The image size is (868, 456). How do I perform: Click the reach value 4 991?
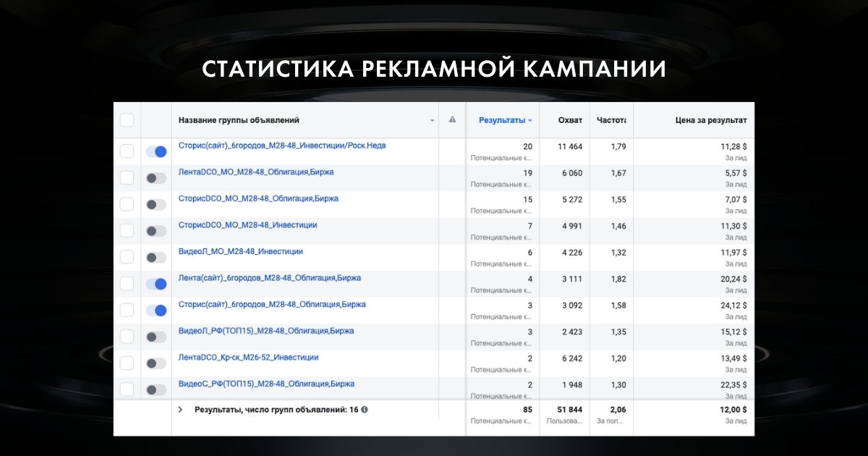(572, 226)
